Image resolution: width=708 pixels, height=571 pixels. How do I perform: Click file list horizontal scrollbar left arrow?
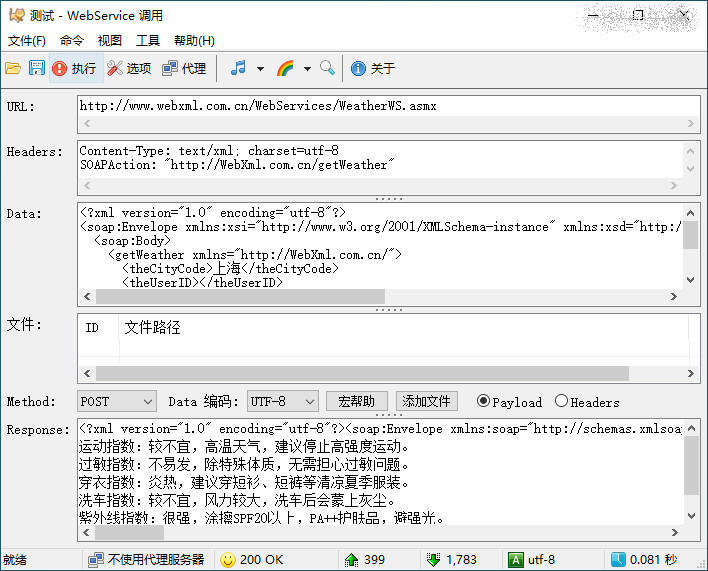click(87, 373)
